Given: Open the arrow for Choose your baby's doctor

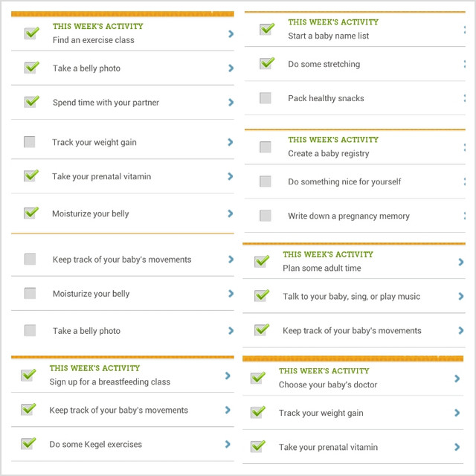Looking at the screenshot, I should point(457,379).
